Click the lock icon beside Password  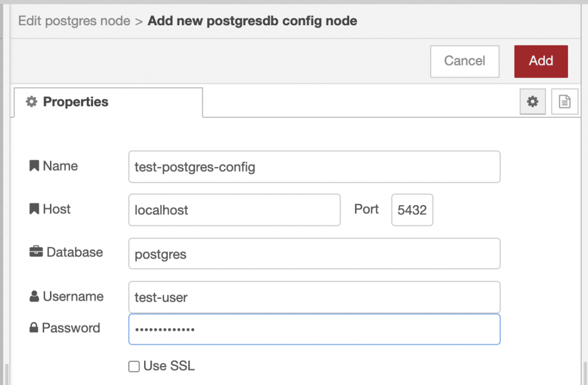pyautogui.click(x=36, y=328)
